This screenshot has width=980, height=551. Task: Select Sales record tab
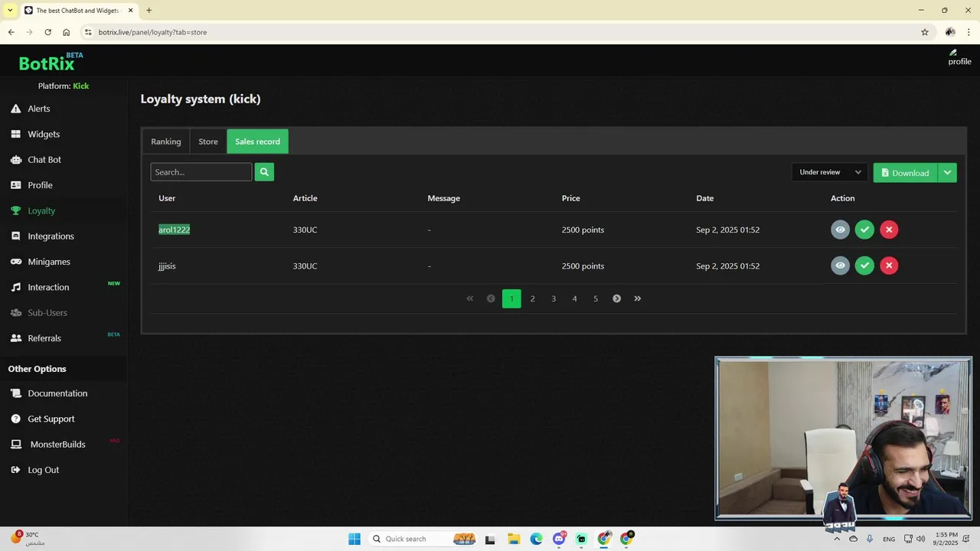coord(257,142)
